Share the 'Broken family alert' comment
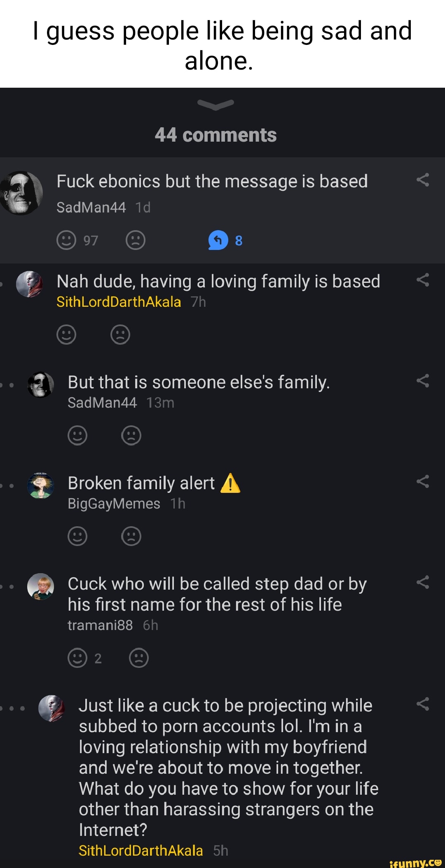445x868 pixels. tap(423, 481)
